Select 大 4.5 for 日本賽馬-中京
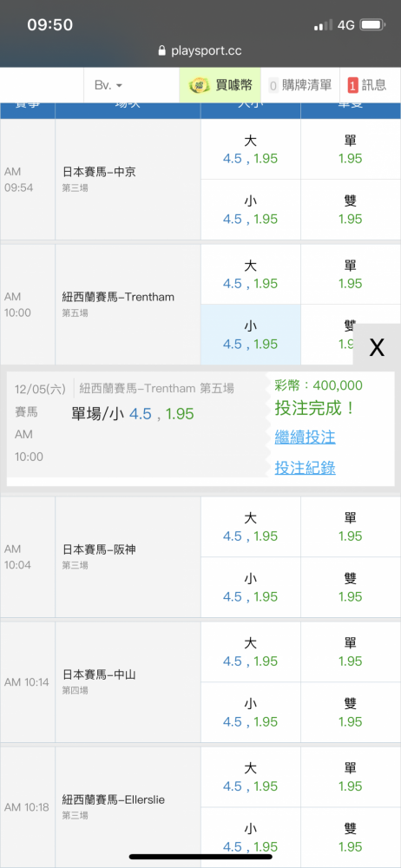Viewport: 401px width, 868px height. (250, 149)
